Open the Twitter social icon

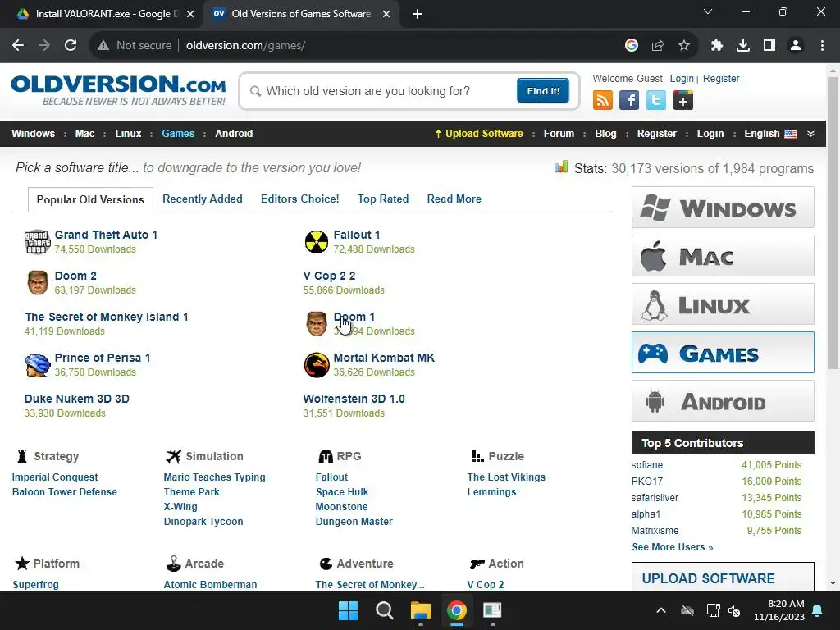click(x=655, y=100)
